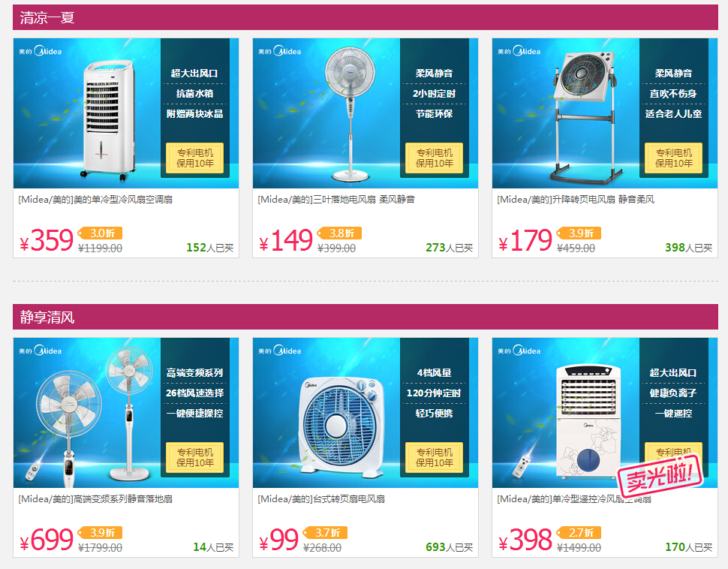Viewport: 728px width, 569px height.
Task: Open the sold-out remote air cooler image
Action: 605,413
